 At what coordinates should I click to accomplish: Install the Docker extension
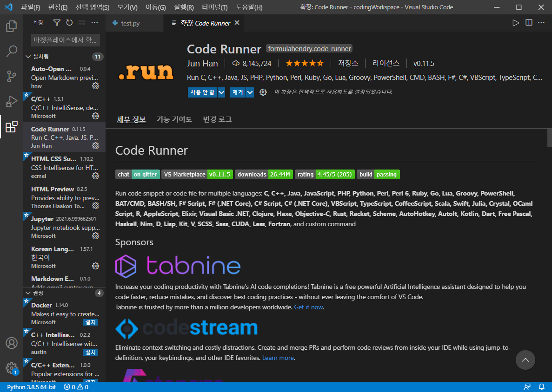click(91, 322)
